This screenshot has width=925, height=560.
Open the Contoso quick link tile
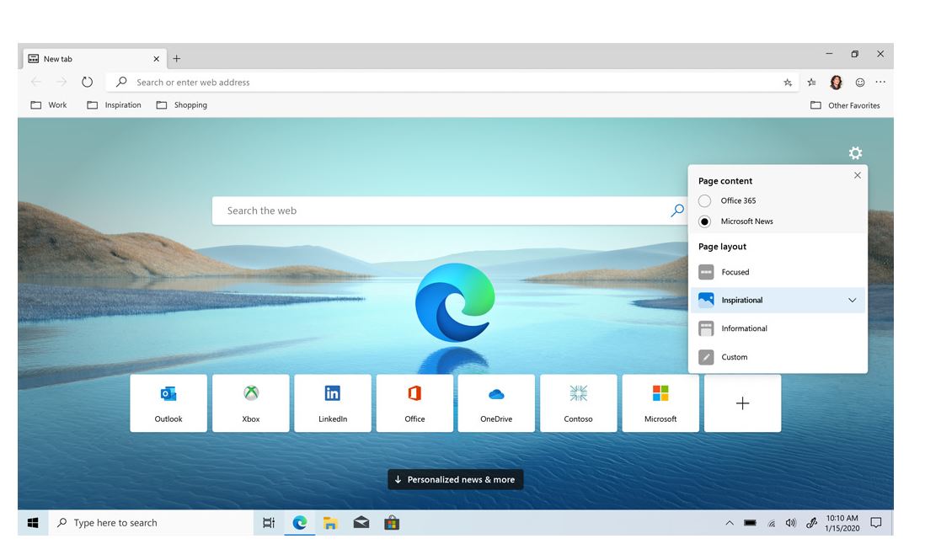[578, 403]
